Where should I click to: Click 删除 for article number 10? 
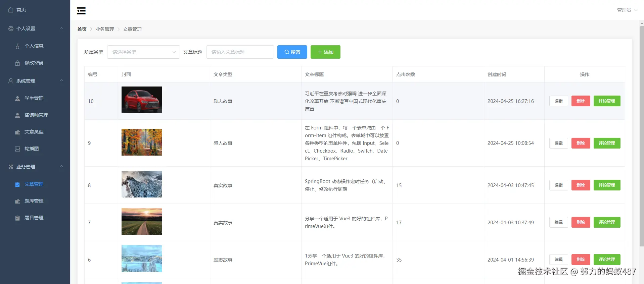tap(581, 101)
